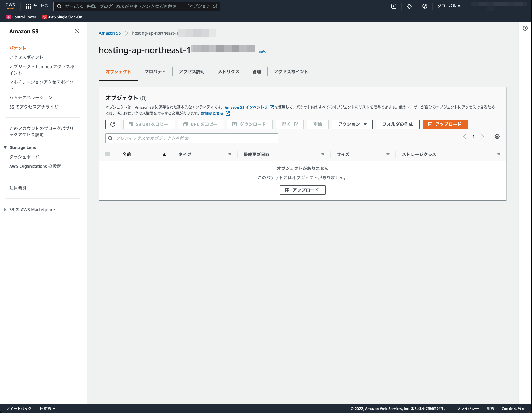
Task: Click the アップロード button in empty table
Action: (303, 190)
